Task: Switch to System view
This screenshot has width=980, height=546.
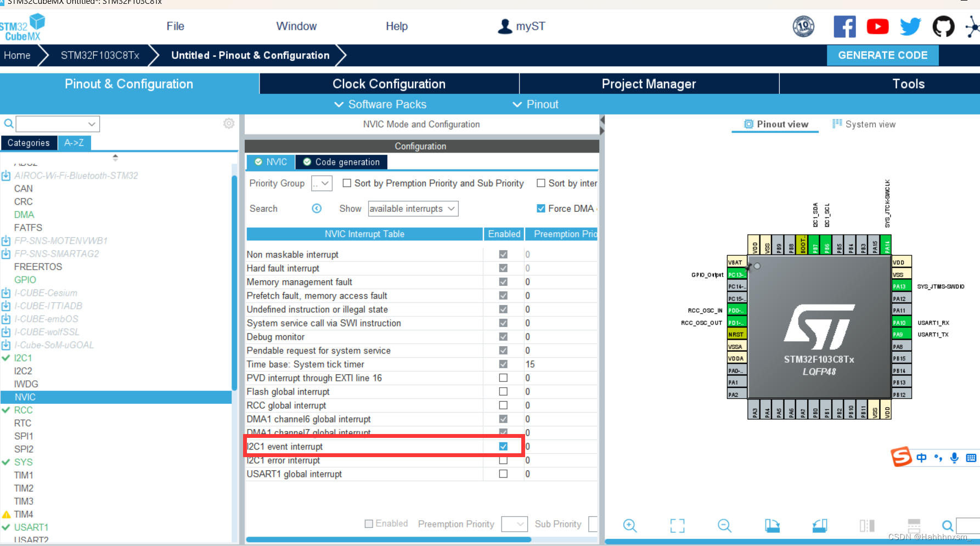Action: click(864, 124)
